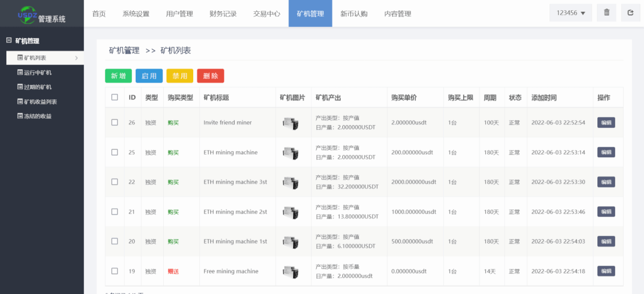Click the 100天 period cell
This screenshot has height=294, width=644.
click(491, 122)
